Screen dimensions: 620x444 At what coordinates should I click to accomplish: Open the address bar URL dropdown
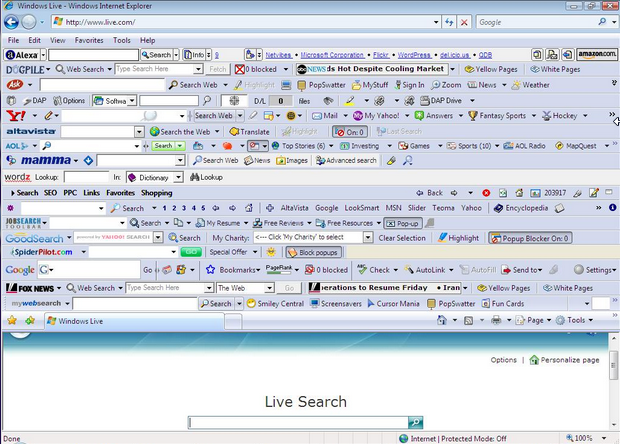click(436, 22)
